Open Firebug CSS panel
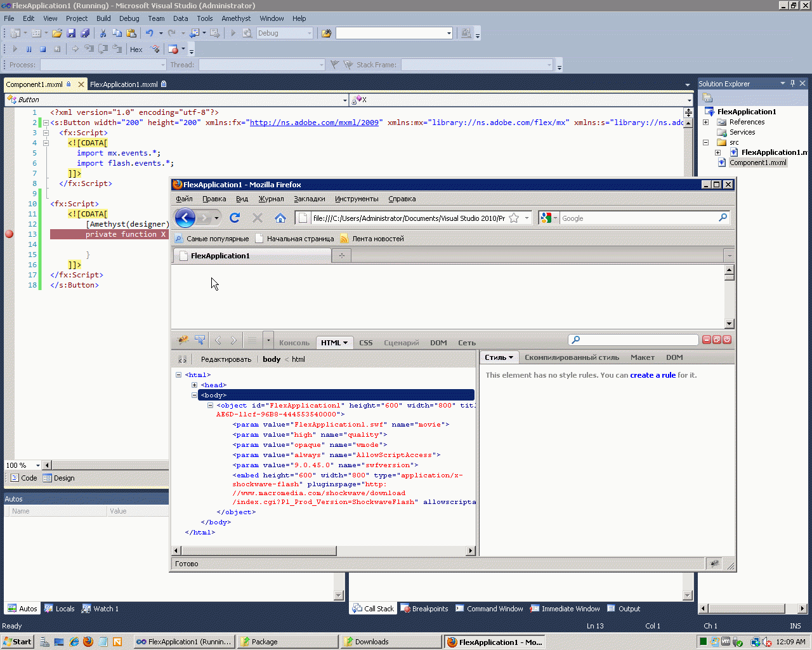Viewport: 812px width, 650px height. tap(366, 343)
